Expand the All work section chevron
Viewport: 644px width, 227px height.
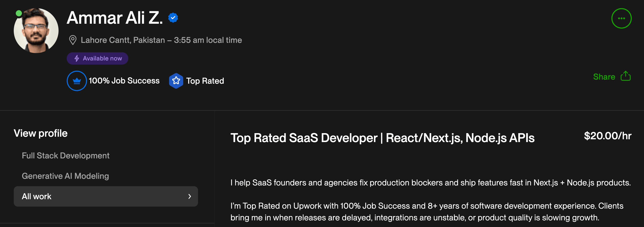[189, 196]
